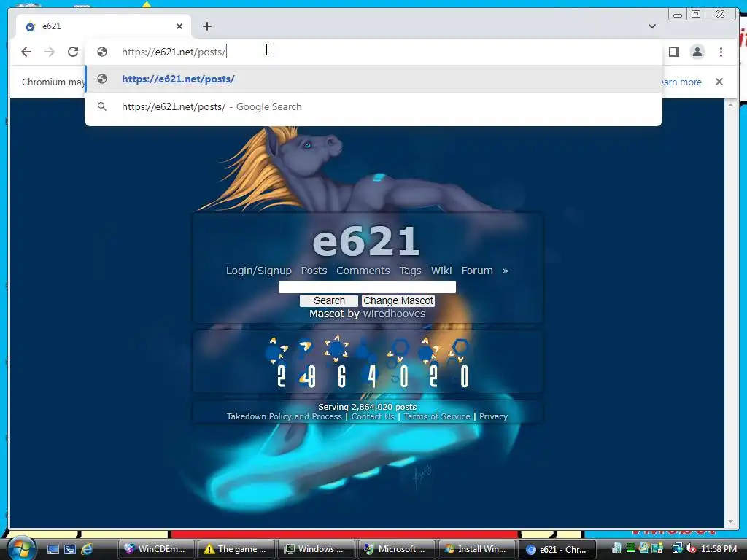This screenshot has height=560, width=747.
Task: Maximize the Chromium window
Action: point(696,15)
